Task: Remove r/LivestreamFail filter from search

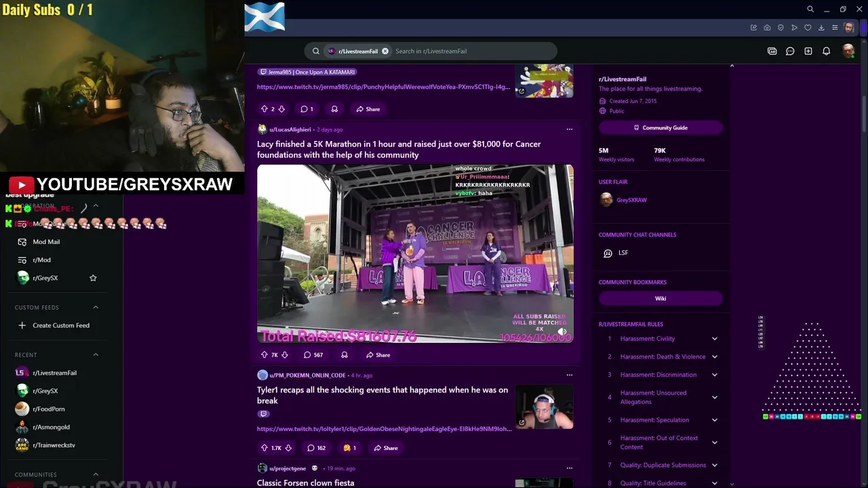Action: [384, 51]
